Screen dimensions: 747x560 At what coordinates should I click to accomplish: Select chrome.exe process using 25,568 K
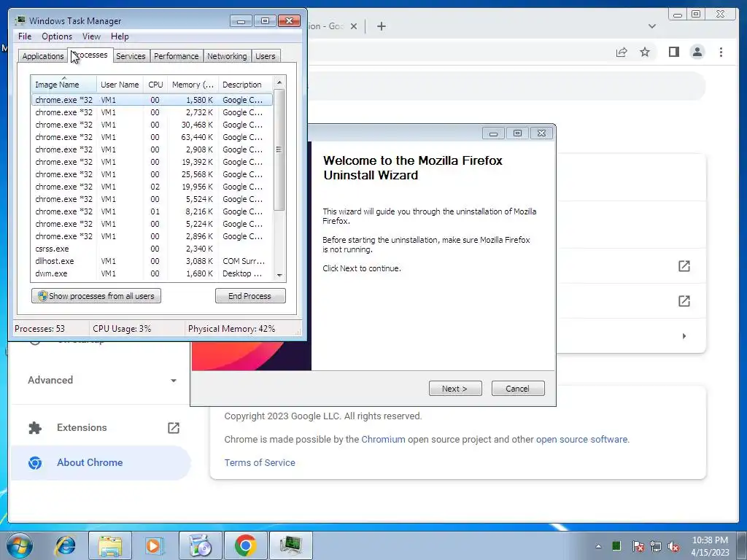pyautogui.click(x=152, y=174)
